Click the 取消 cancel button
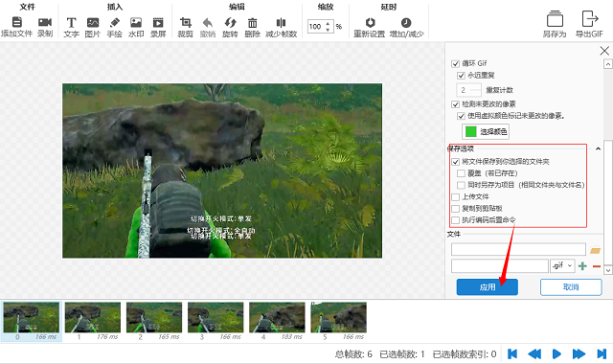This screenshot has height=364, width=613. click(x=571, y=287)
